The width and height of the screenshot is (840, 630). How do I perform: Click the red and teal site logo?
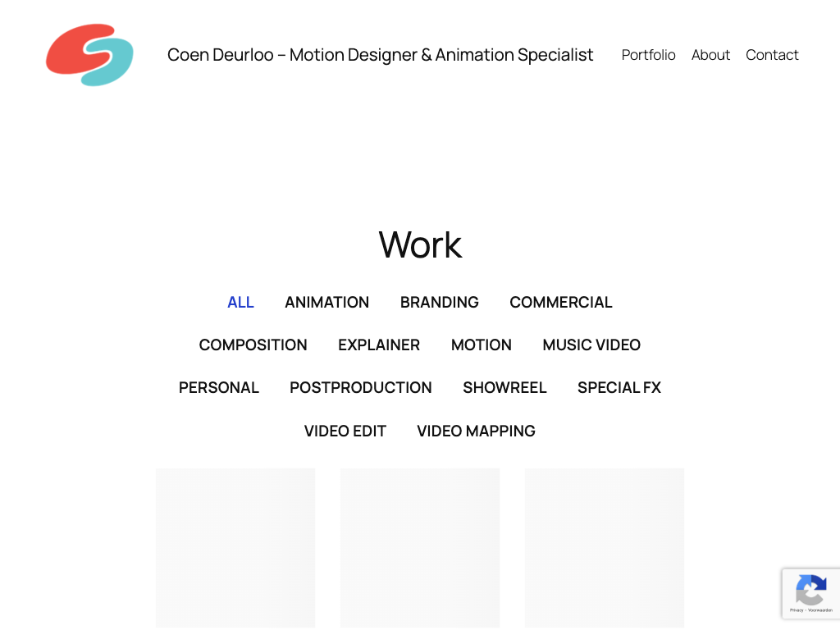(89, 55)
